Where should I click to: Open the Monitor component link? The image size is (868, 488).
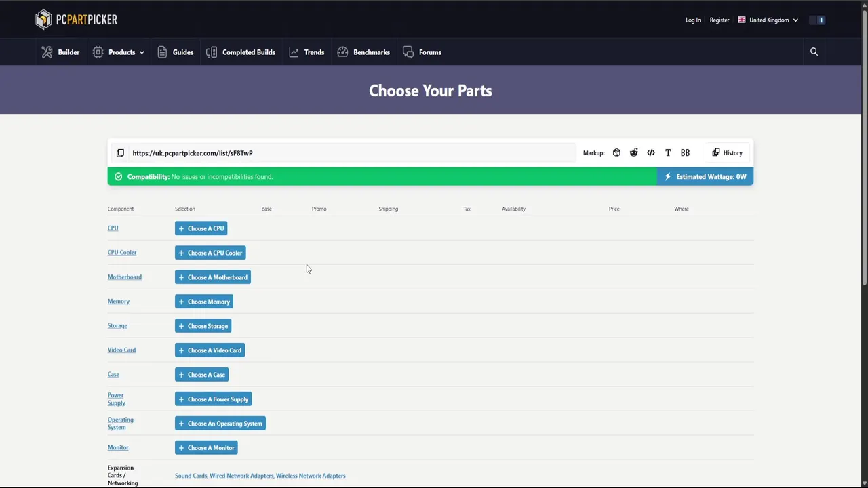(x=118, y=448)
